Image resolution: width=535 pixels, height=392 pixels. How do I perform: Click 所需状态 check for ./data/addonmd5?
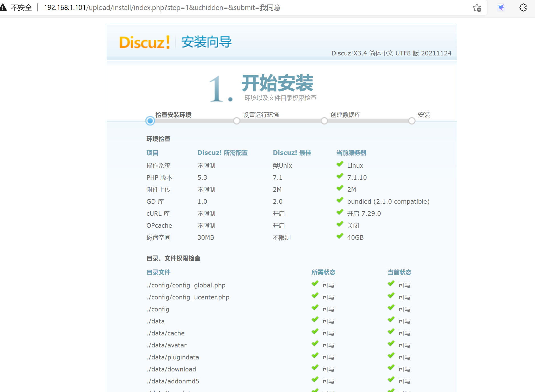315,380
